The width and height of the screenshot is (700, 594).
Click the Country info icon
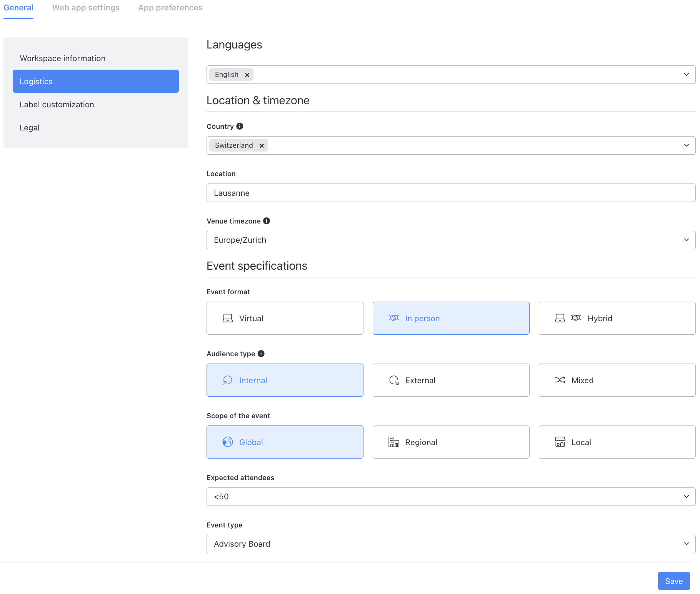click(x=240, y=126)
